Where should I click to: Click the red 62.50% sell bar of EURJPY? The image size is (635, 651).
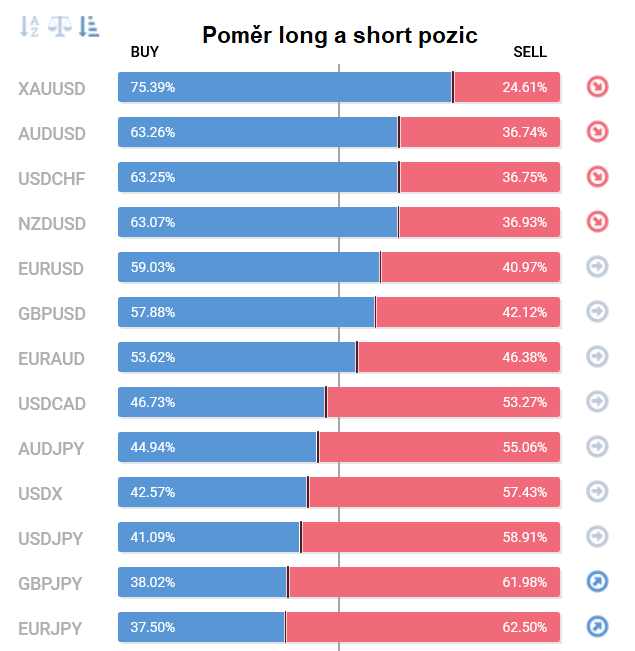[423, 627]
